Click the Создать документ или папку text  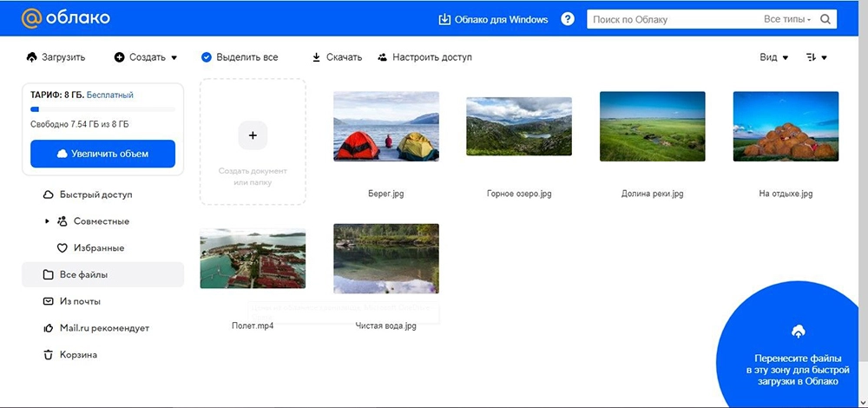(253, 176)
